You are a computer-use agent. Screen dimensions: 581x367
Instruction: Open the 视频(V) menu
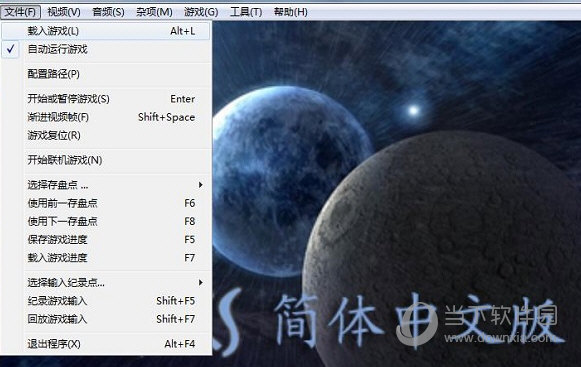coord(64,12)
